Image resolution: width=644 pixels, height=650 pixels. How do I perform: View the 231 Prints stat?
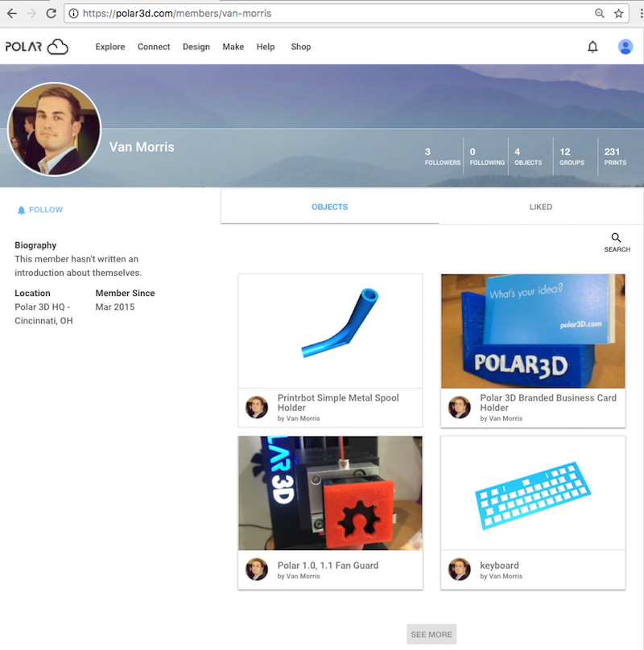coord(615,156)
